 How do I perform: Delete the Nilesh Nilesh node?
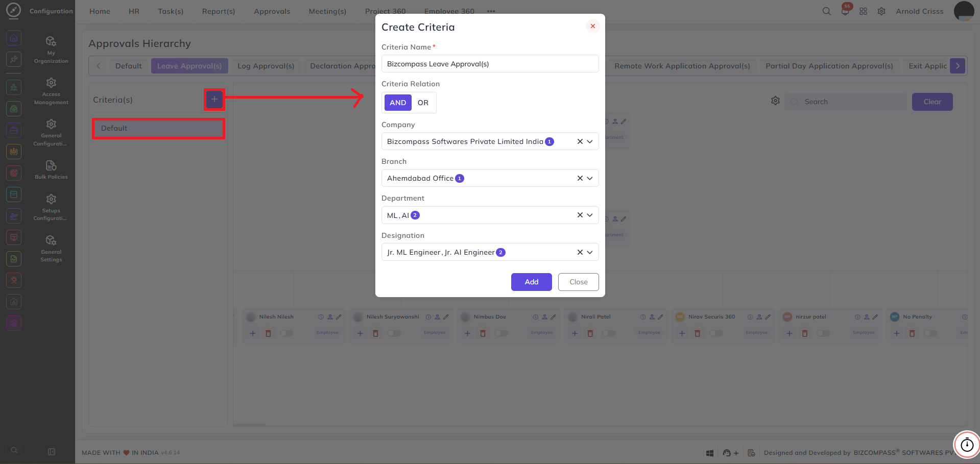click(268, 333)
